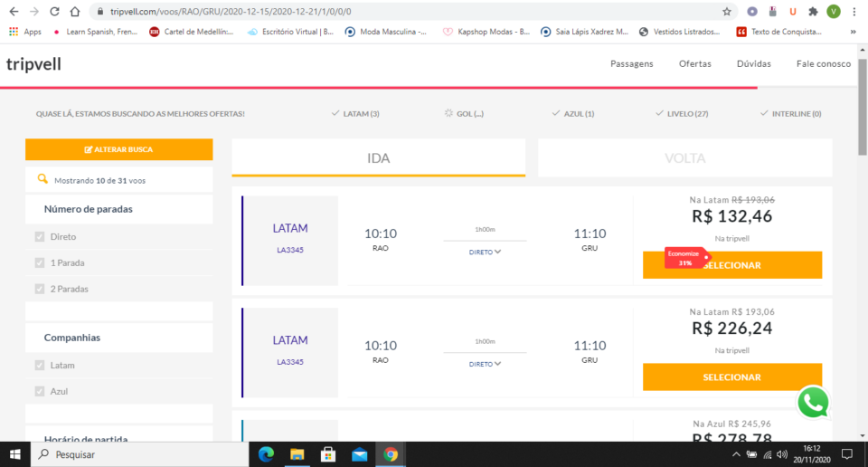Click the orange U extension icon
This screenshot has height=467, width=868.
coord(793,12)
